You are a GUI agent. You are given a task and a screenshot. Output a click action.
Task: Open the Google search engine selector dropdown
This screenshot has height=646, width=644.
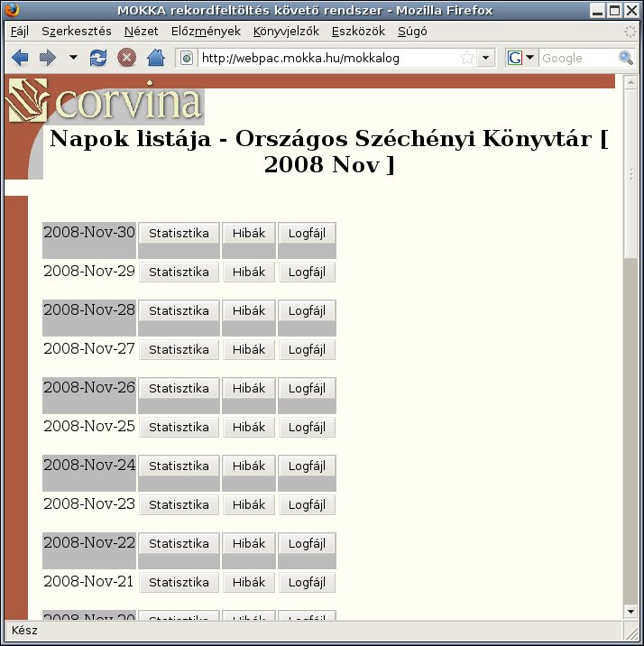click(520, 58)
